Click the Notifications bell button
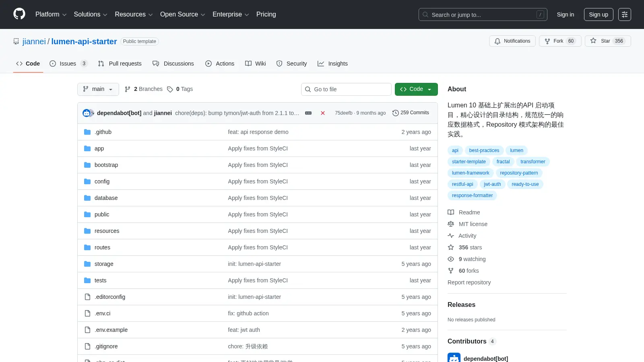Screen dimensions: 644x362 pyautogui.click(x=512, y=41)
